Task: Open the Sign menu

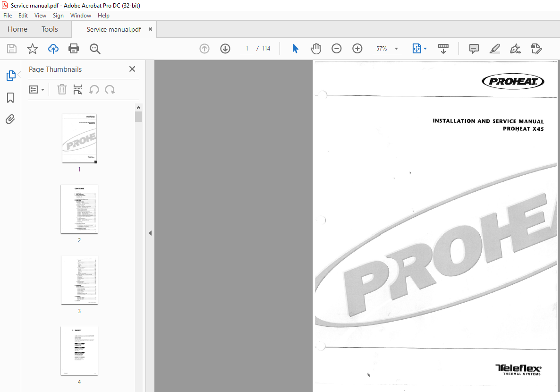Action: (58, 16)
